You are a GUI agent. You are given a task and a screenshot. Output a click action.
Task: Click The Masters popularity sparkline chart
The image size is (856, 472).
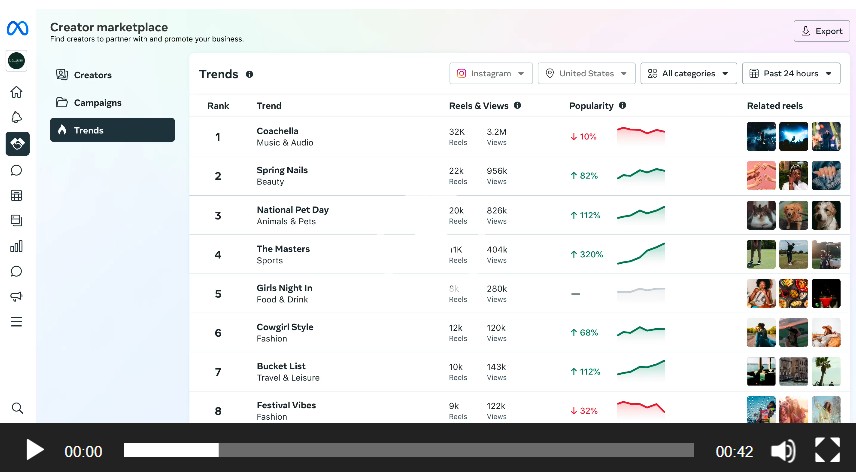point(641,254)
